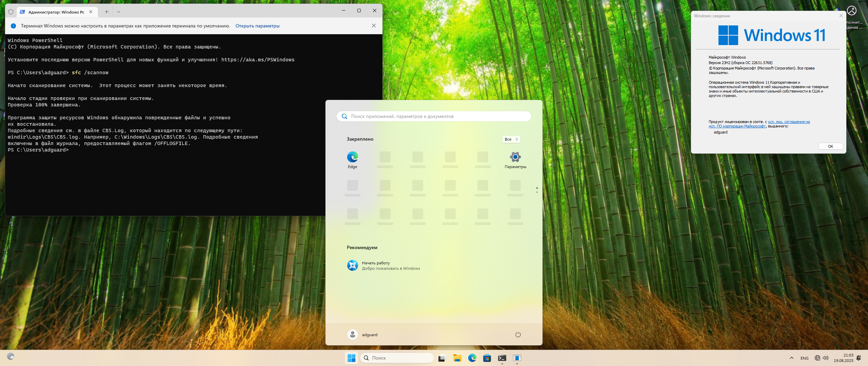Click OK in Windows: сведения dialog
Image resolution: width=868 pixels, height=366 pixels.
tap(830, 146)
